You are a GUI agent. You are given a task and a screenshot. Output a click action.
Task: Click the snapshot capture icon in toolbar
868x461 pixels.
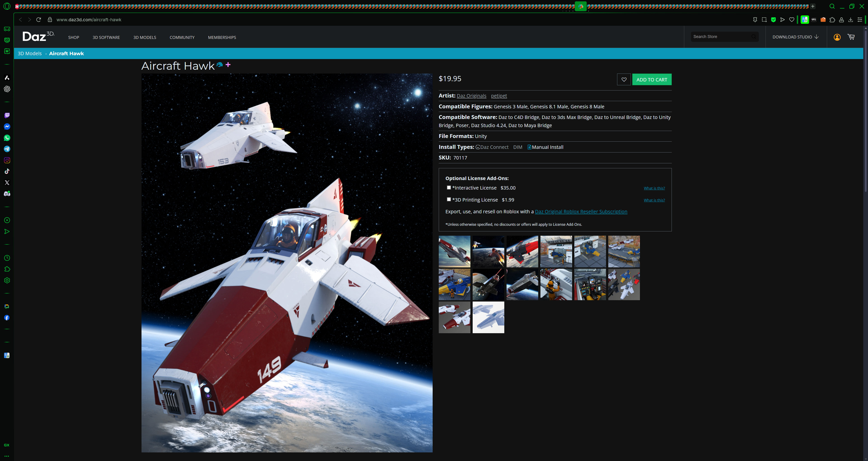(764, 19)
